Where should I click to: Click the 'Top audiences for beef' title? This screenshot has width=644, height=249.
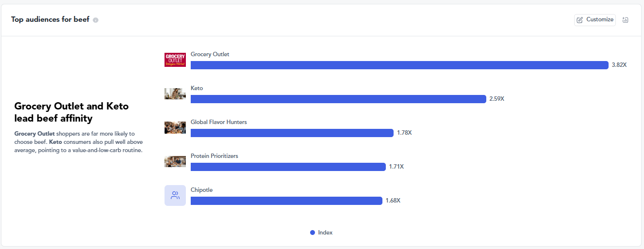point(50,20)
